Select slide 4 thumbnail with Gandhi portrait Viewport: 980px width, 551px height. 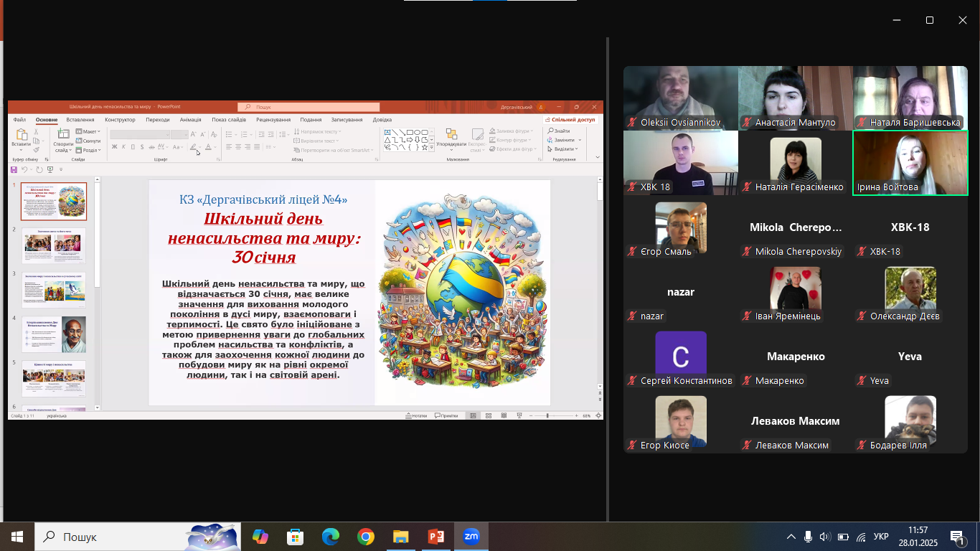(x=54, y=334)
